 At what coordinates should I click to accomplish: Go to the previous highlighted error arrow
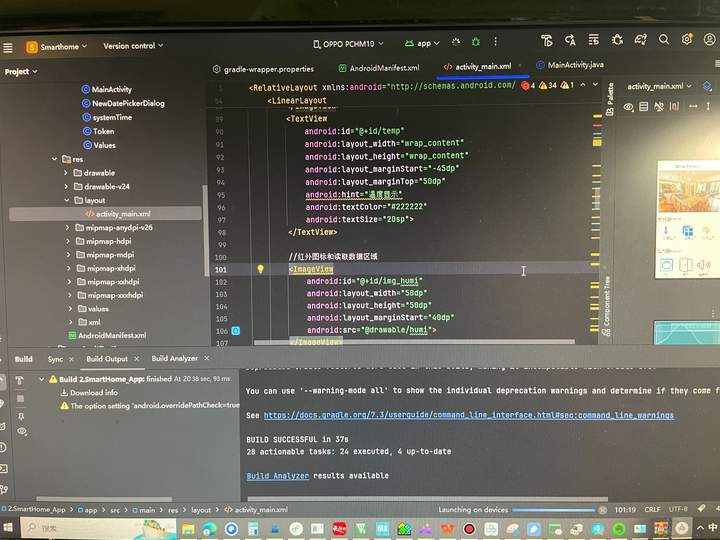[583, 85]
